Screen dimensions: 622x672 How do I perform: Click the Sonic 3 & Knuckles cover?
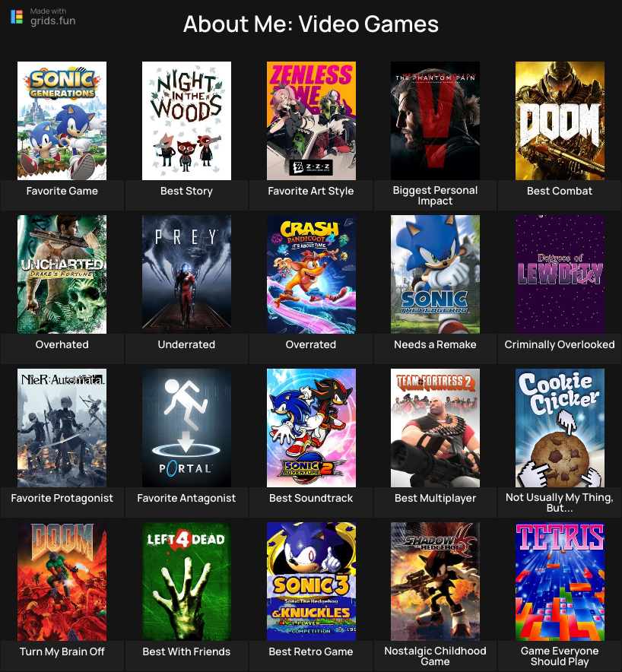click(311, 582)
